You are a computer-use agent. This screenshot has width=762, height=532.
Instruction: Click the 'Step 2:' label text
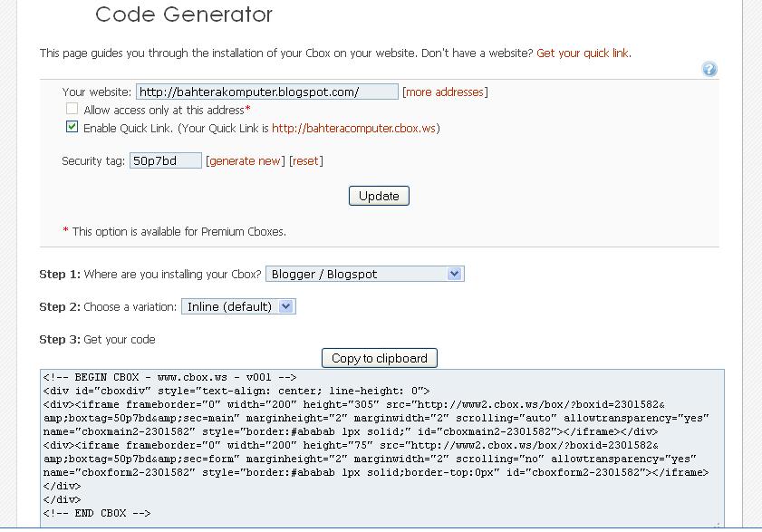coord(60,307)
